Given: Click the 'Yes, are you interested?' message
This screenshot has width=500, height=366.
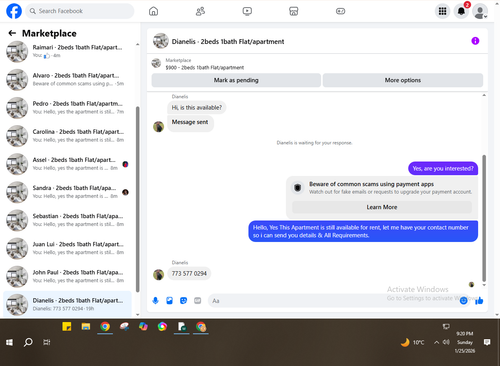Looking at the screenshot, I should click(x=443, y=168).
